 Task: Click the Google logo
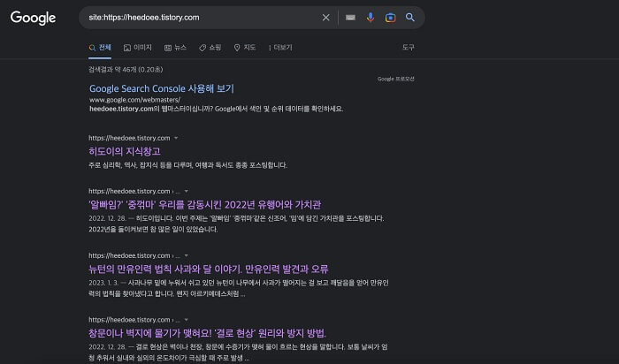33,18
